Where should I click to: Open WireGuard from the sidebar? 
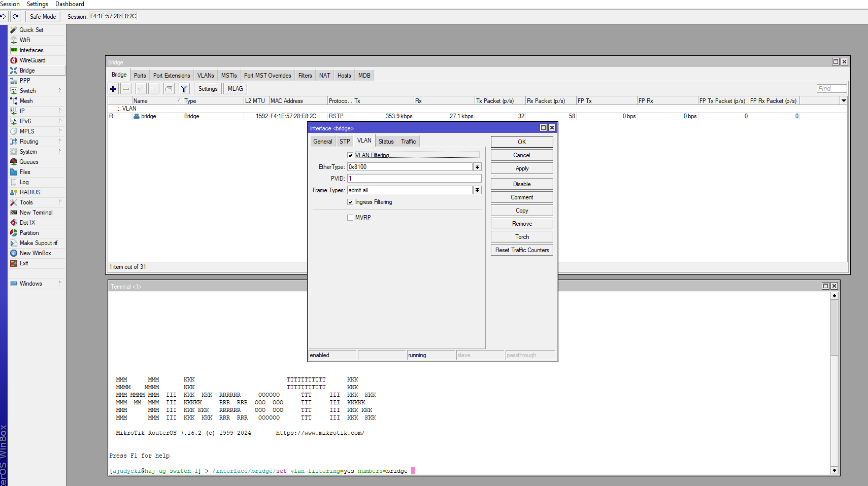(x=32, y=60)
